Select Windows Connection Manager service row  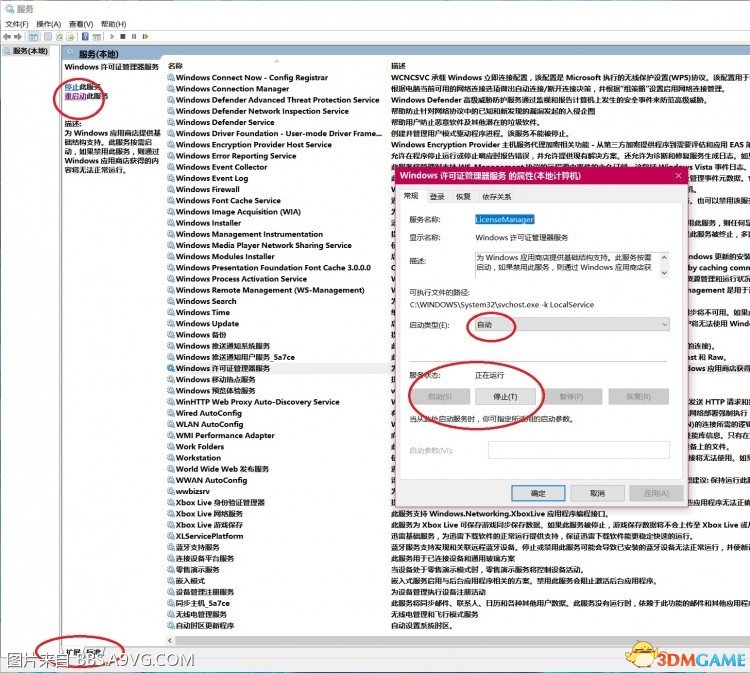tap(232, 88)
